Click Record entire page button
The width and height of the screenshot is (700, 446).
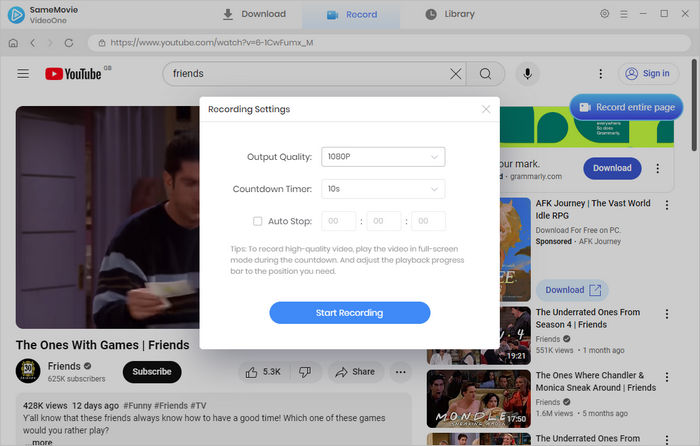pyautogui.click(x=626, y=107)
